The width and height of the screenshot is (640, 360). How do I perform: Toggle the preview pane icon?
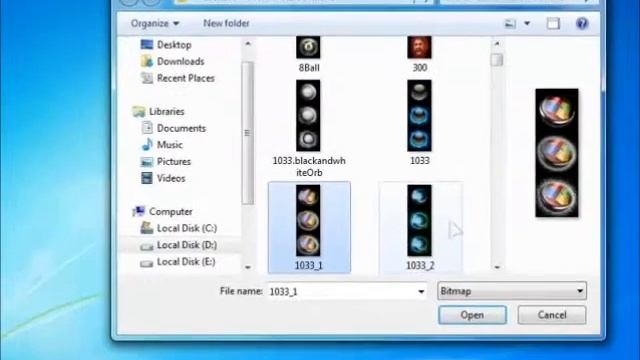point(553,24)
